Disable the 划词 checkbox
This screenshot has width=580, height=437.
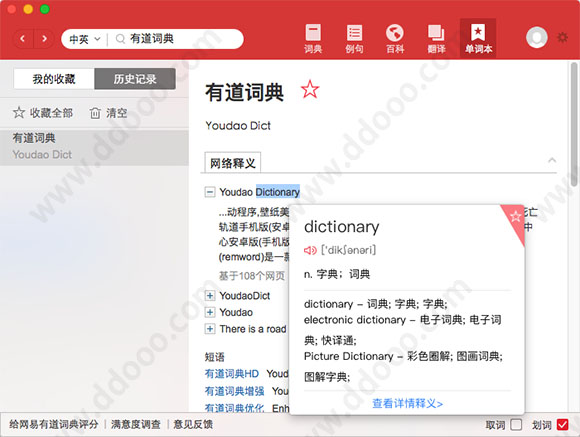tap(562, 424)
